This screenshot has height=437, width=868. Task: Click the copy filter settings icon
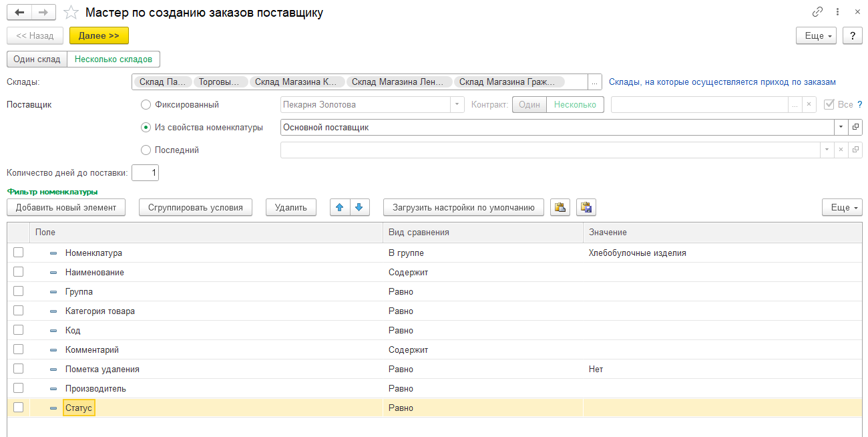coord(560,207)
